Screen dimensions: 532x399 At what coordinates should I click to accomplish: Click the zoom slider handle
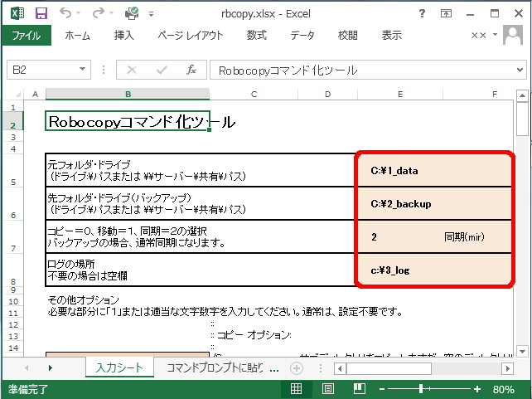pos(421,389)
